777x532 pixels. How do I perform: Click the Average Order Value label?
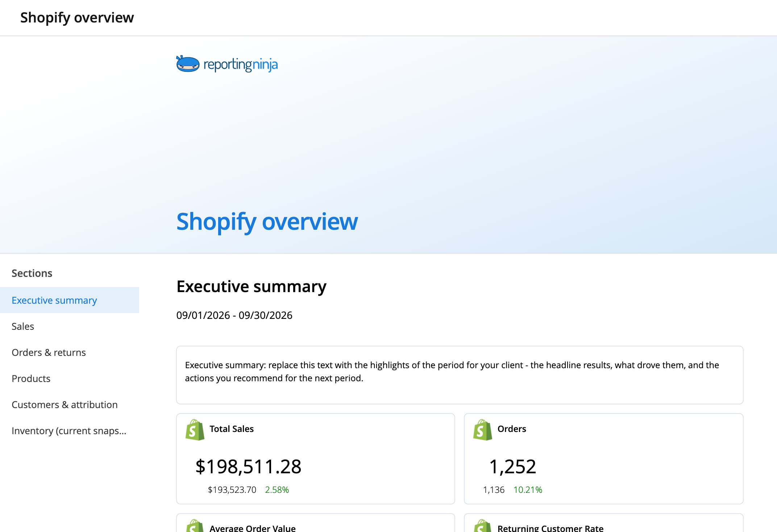(253, 528)
